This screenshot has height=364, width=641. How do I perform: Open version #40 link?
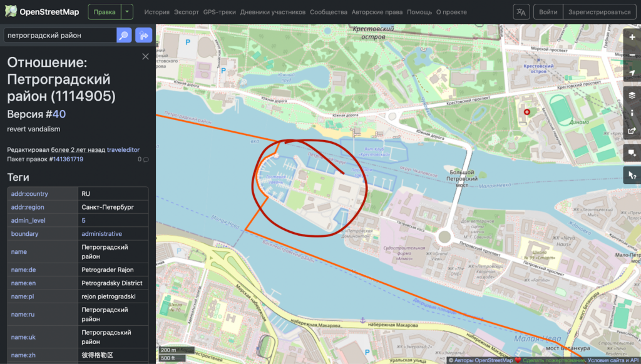[58, 114]
